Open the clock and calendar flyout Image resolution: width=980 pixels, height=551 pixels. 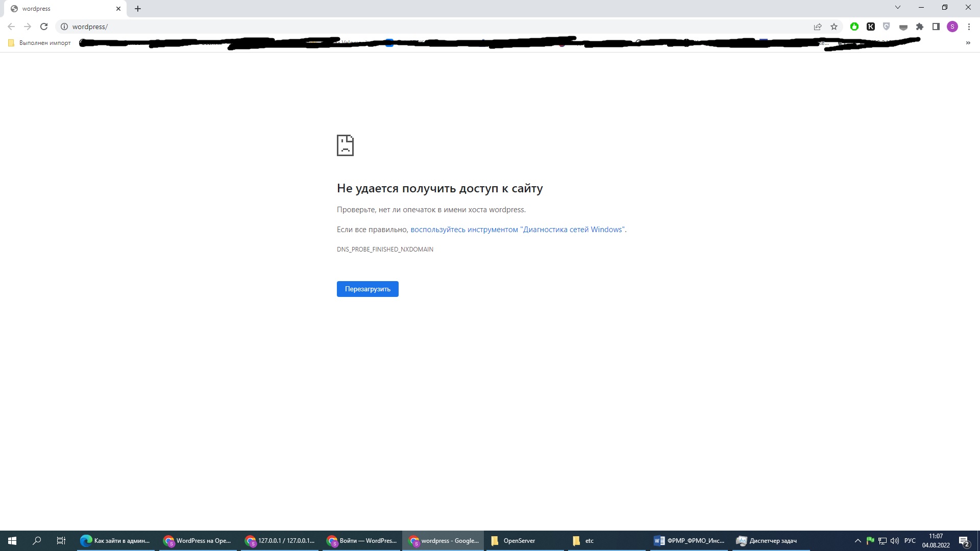936,541
